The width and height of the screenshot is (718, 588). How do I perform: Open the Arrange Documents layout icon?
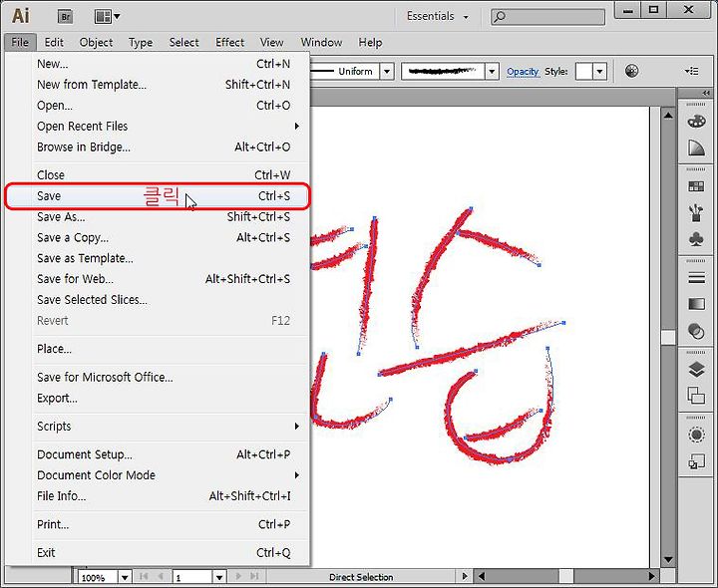pyautogui.click(x=107, y=17)
